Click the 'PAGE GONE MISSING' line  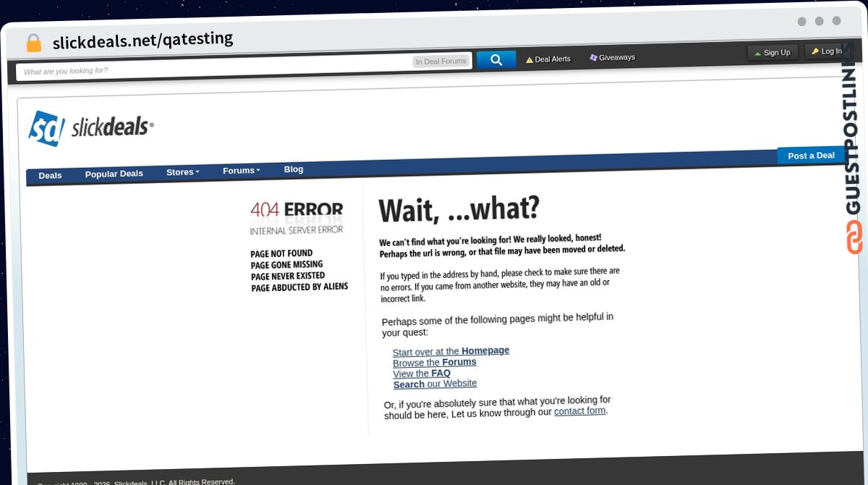click(286, 265)
